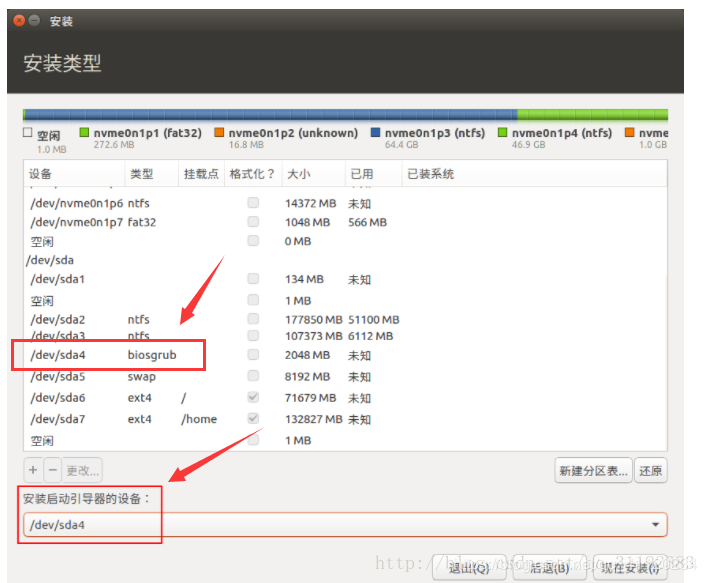This screenshot has height=583, width=707.
Task: Close the installer window with the red button
Action: [x=19, y=21]
